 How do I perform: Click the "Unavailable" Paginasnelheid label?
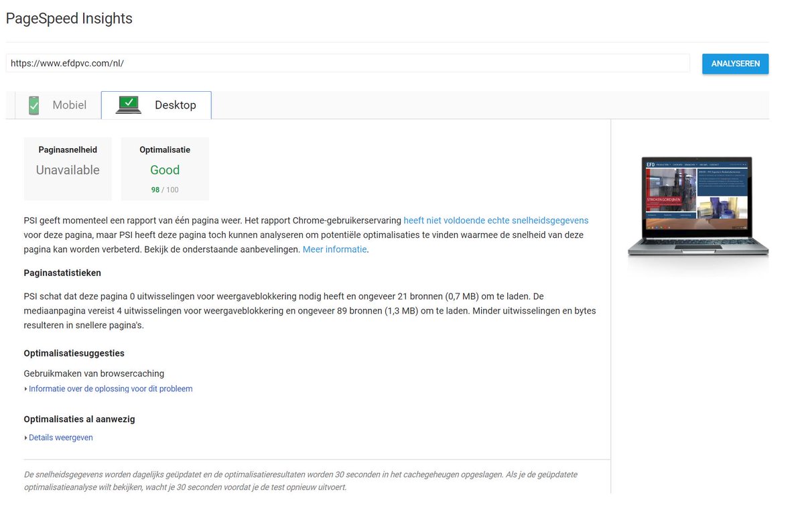click(x=67, y=170)
